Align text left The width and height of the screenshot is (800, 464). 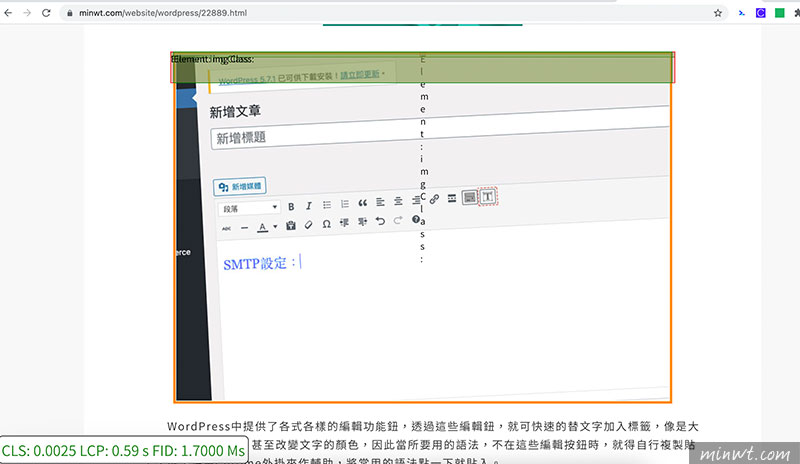coord(380,202)
